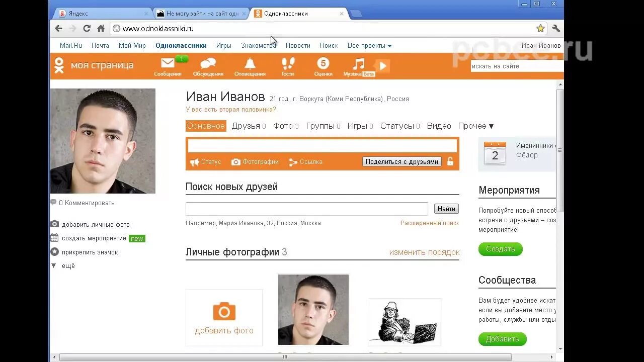Close the Одноклассники browser tab

pyautogui.click(x=342, y=14)
